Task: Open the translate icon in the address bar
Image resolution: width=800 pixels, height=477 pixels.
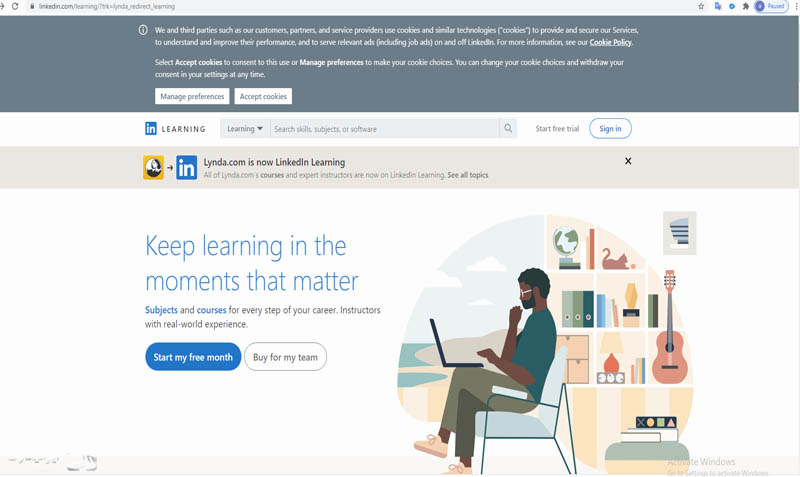Action: tap(718, 6)
